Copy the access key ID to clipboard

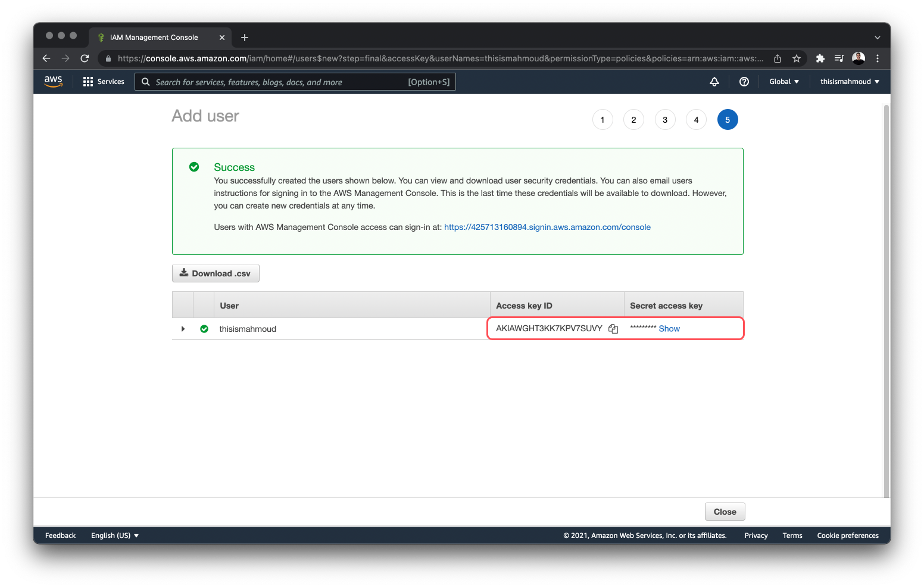point(613,329)
